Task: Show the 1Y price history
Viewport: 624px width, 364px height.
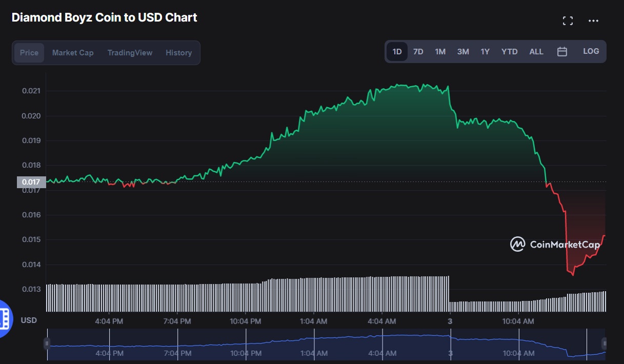Action: click(x=485, y=52)
